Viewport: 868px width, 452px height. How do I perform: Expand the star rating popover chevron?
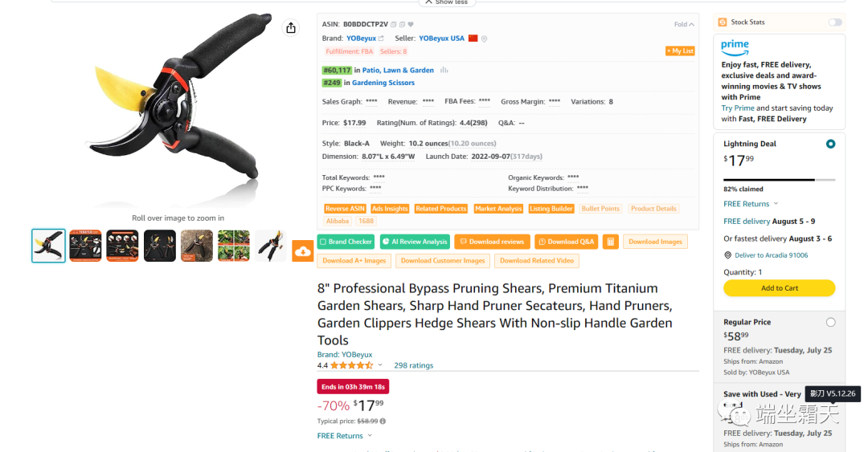380,365
